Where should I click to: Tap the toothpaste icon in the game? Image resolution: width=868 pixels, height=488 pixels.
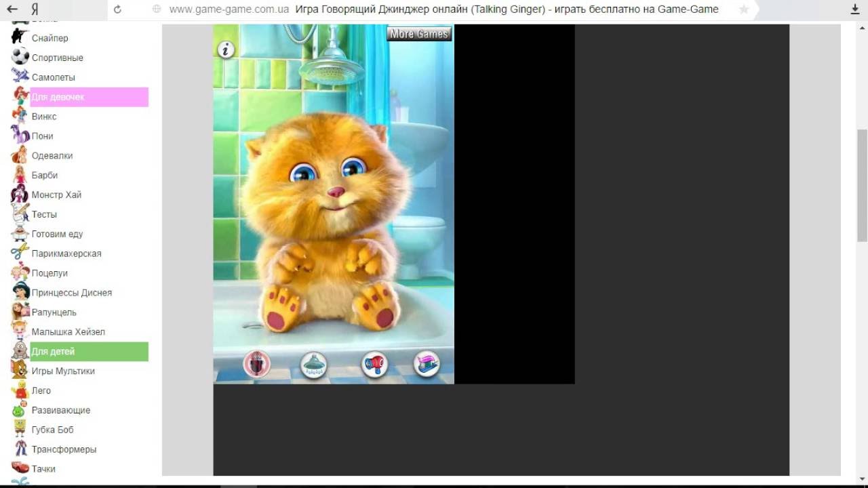(x=427, y=365)
